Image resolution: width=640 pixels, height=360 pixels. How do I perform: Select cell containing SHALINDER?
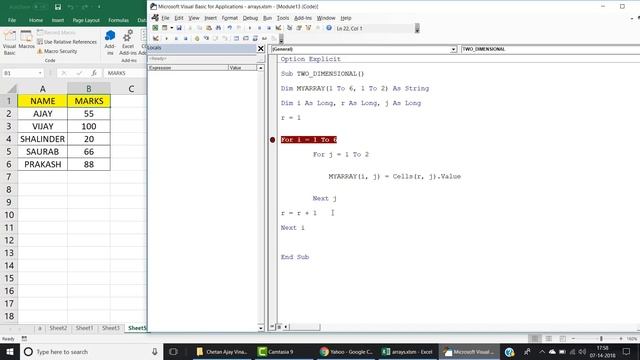(42, 139)
